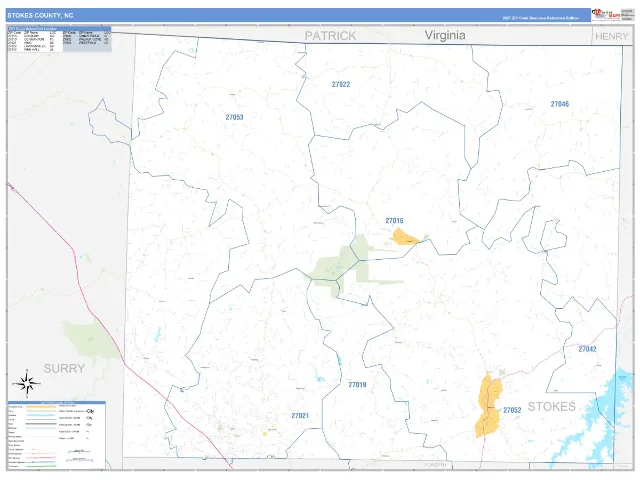Select ZIP code label 27022
Screen dimensions: 640x480
point(341,84)
